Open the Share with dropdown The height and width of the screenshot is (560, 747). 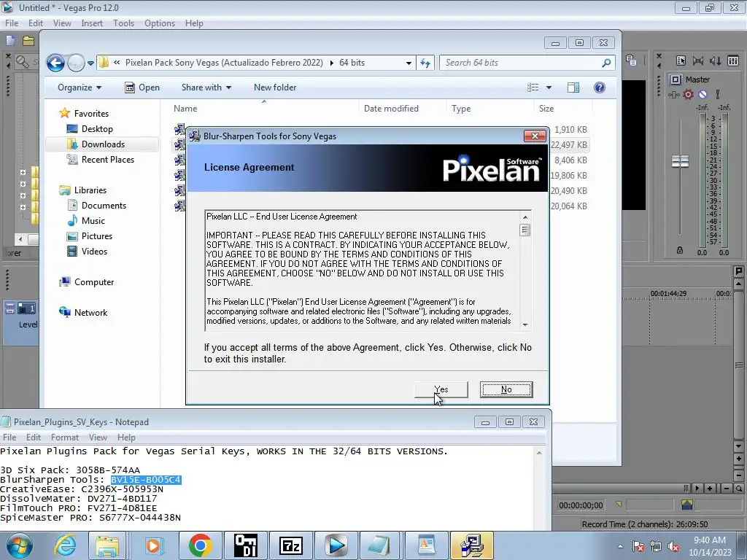pos(206,87)
